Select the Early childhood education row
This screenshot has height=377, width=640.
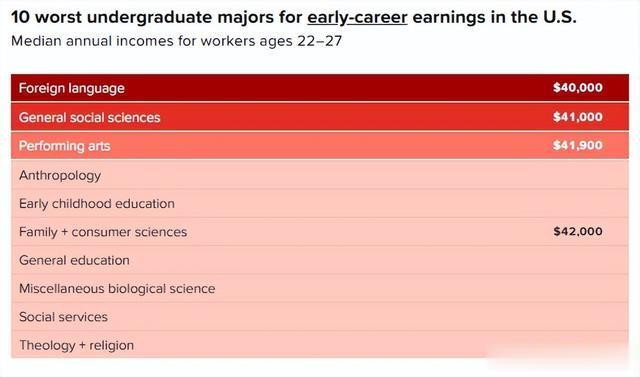(320, 203)
